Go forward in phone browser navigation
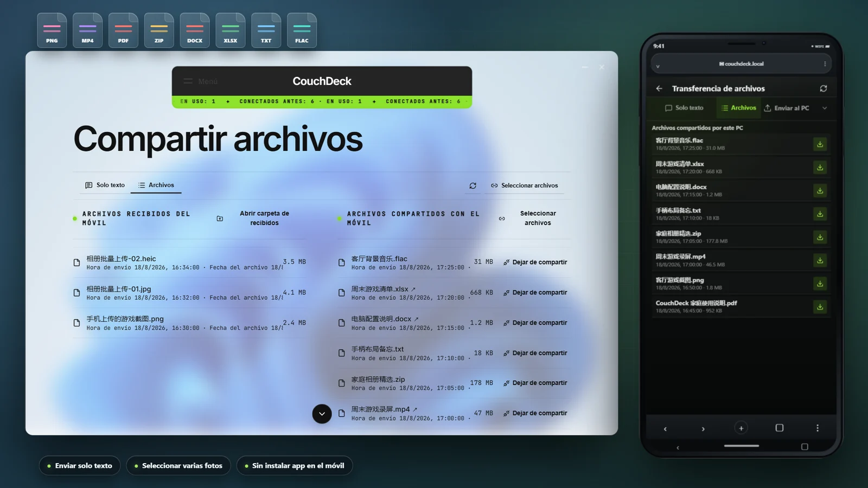Screen dimensions: 868x488 (x=703, y=429)
